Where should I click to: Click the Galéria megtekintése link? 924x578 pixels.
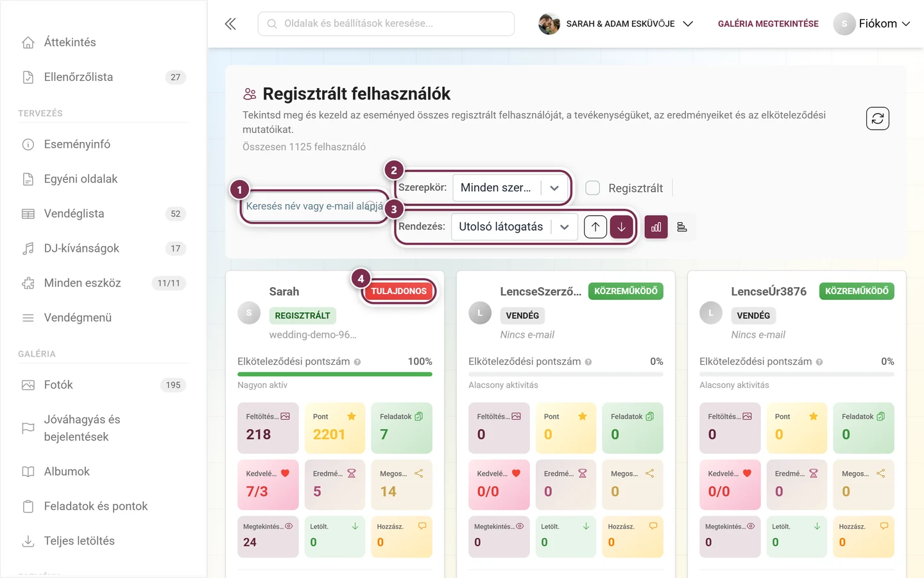tap(768, 24)
